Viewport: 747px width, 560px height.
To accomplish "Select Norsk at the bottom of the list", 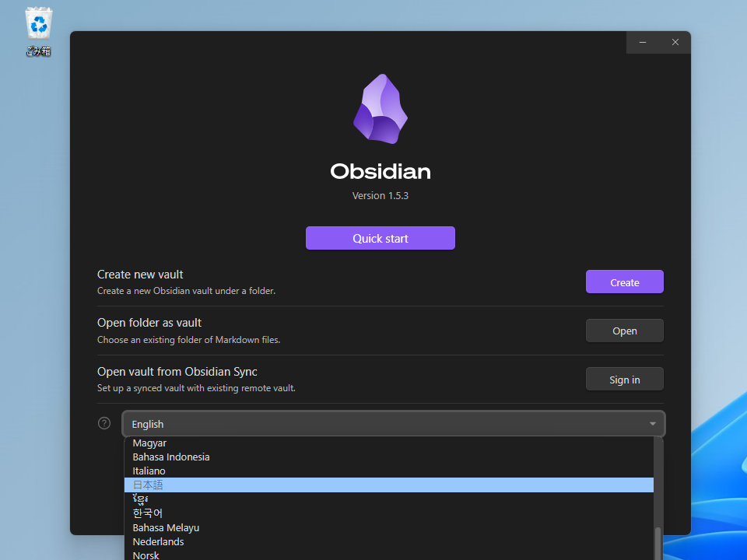I will pos(146,555).
